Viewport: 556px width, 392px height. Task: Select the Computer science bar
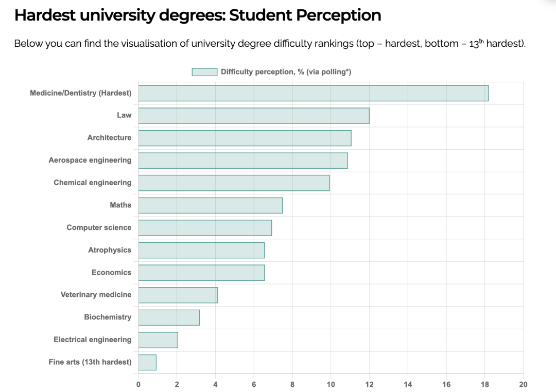205,228
